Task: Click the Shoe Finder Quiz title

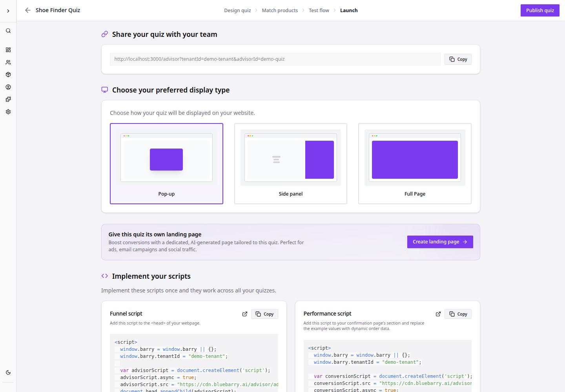Action: 58,10
